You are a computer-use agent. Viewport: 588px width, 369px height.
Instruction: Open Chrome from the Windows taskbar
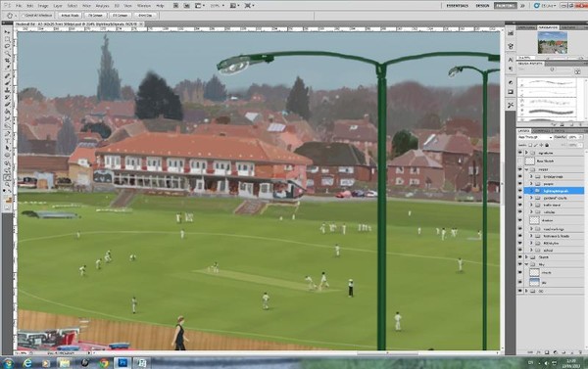click(x=104, y=362)
